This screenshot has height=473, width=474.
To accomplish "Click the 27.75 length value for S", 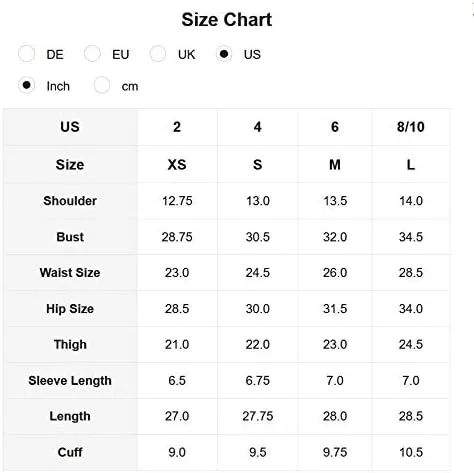I will tap(258, 416).
